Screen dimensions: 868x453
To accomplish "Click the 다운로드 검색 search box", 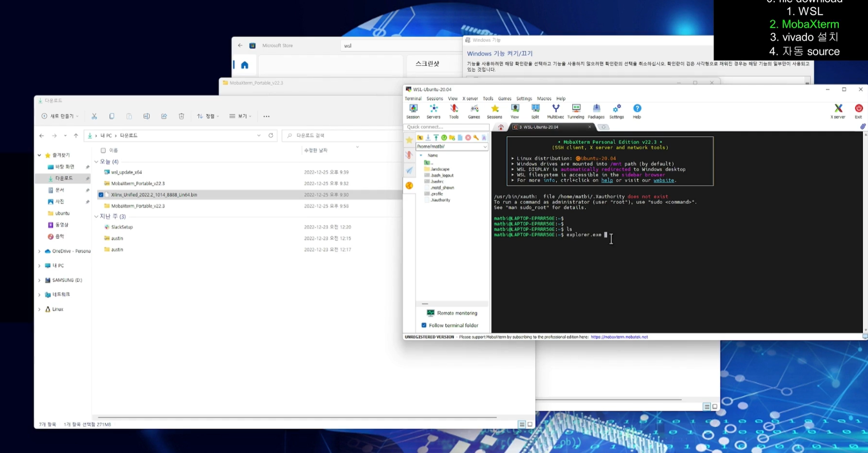I will (x=342, y=135).
